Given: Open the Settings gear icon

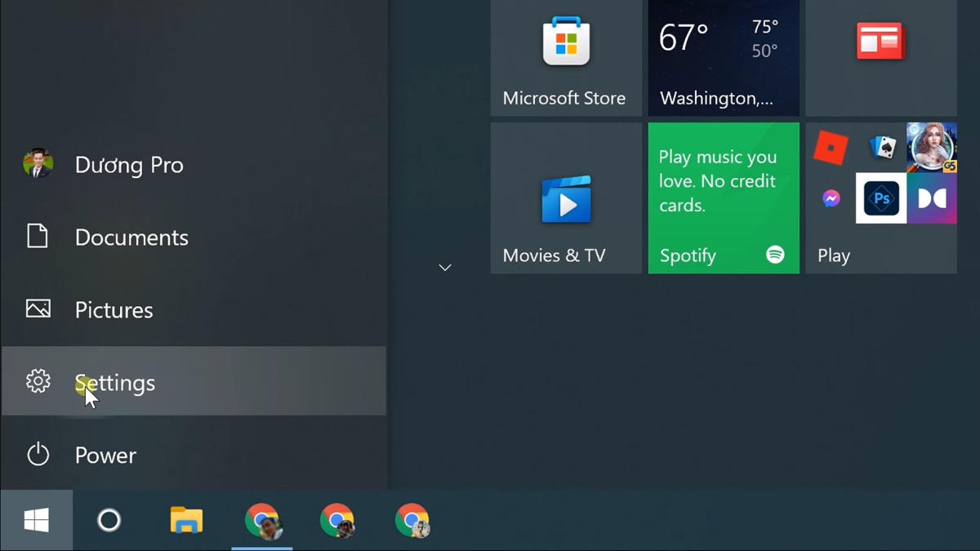Looking at the screenshot, I should (38, 381).
